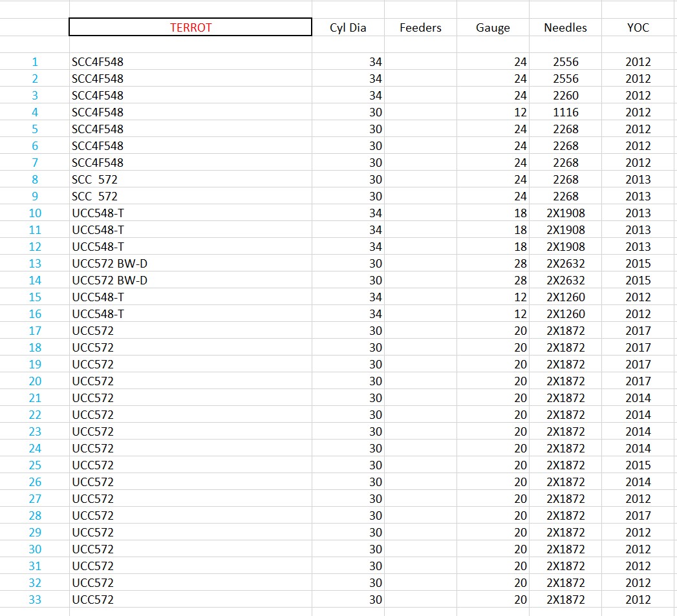Click YOC 2017 in row 28

tap(638, 516)
